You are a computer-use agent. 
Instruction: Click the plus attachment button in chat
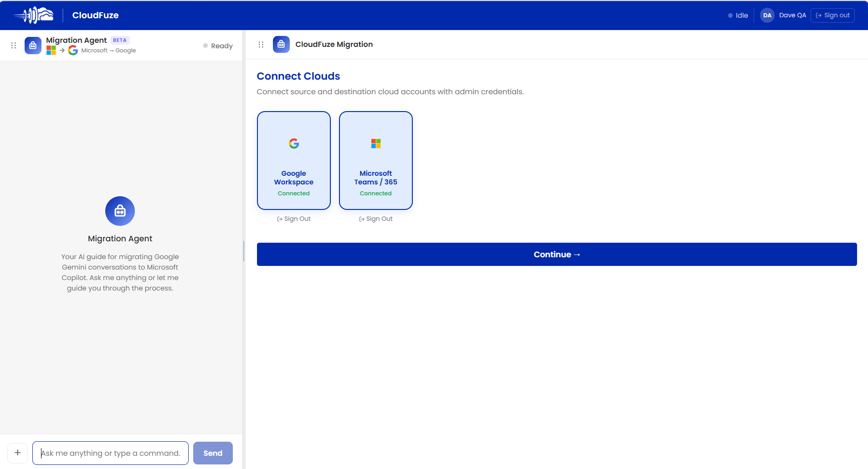pyautogui.click(x=17, y=453)
